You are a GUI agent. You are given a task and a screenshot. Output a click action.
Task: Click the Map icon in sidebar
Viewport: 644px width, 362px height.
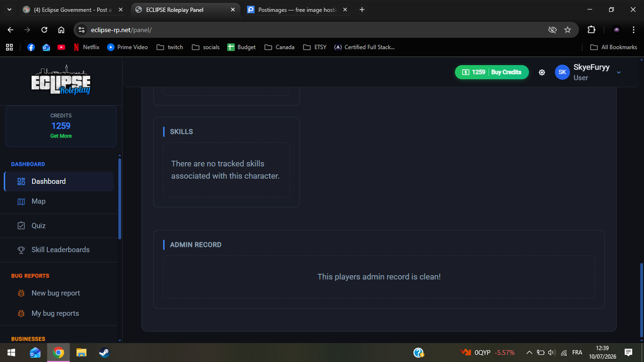[x=21, y=202]
